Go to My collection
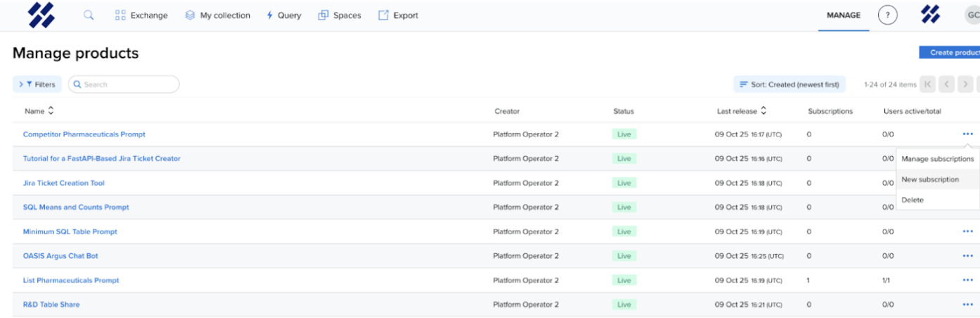Viewport: 980px width, 318px height. pyautogui.click(x=217, y=15)
